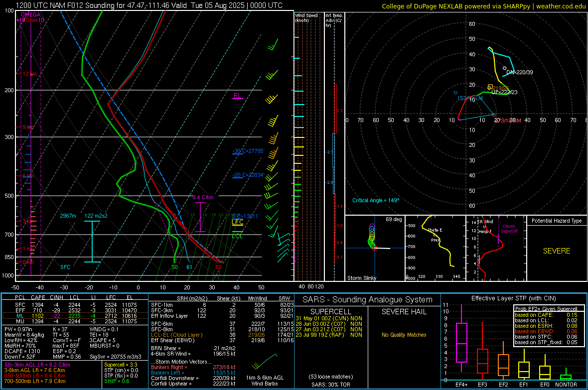Click the 'Bunkers Left = 153/15 kt' line
The height and width of the screenshot is (390, 588).
pos(193,373)
